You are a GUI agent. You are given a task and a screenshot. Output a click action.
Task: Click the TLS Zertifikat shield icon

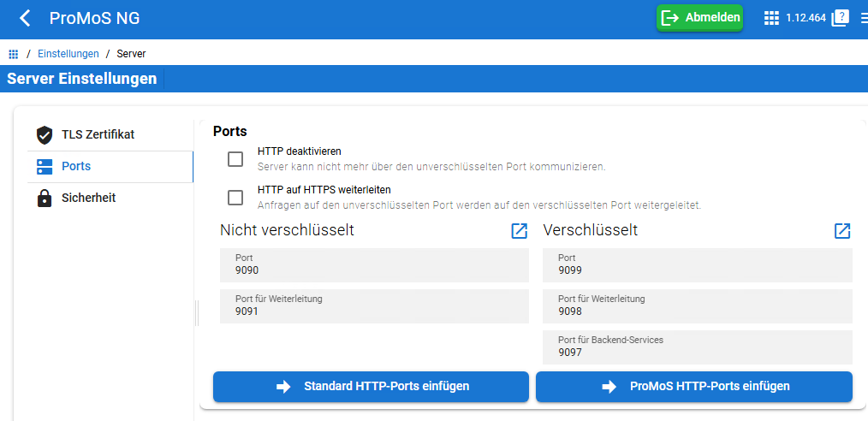tap(45, 135)
